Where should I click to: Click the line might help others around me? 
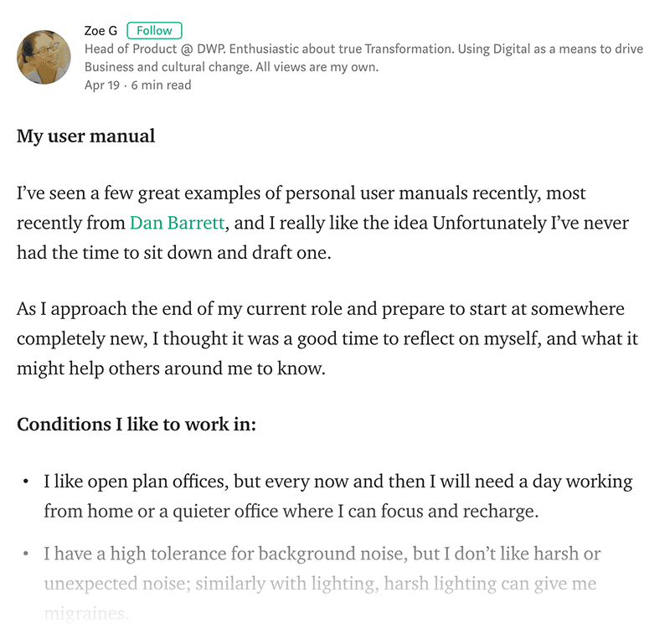[x=171, y=368]
